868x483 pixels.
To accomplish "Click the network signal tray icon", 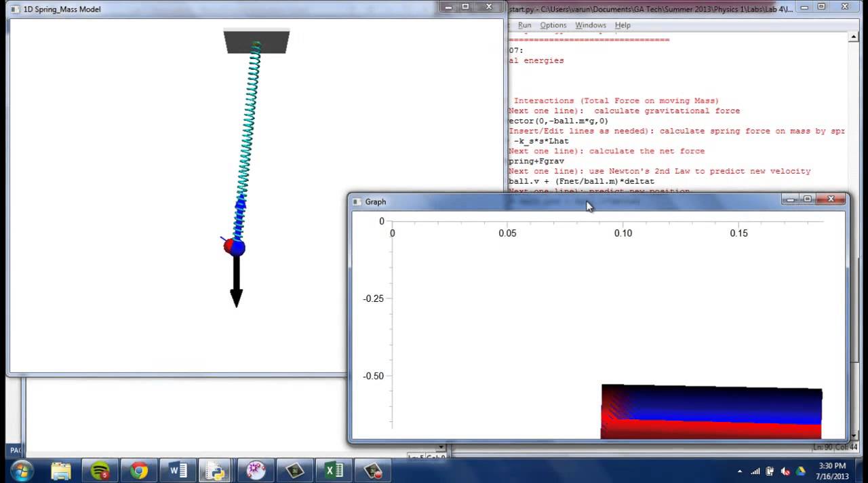I will pyautogui.click(x=755, y=471).
